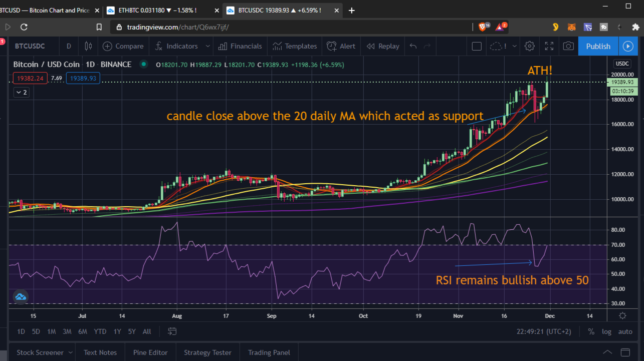Enter fullscreen mode with the expand icon

coord(549,46)
